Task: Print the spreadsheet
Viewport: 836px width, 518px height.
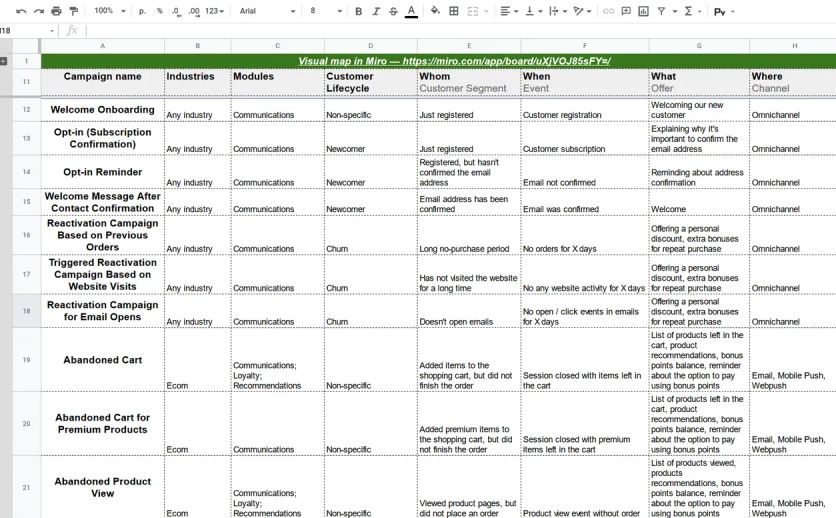Action: pos(56,11)
